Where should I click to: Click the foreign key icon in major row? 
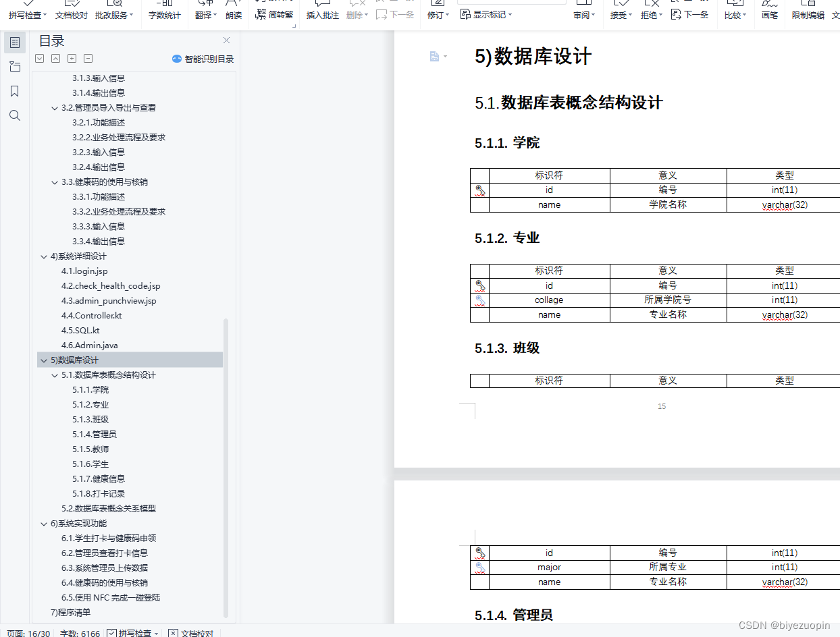click(x=480, y=567)
